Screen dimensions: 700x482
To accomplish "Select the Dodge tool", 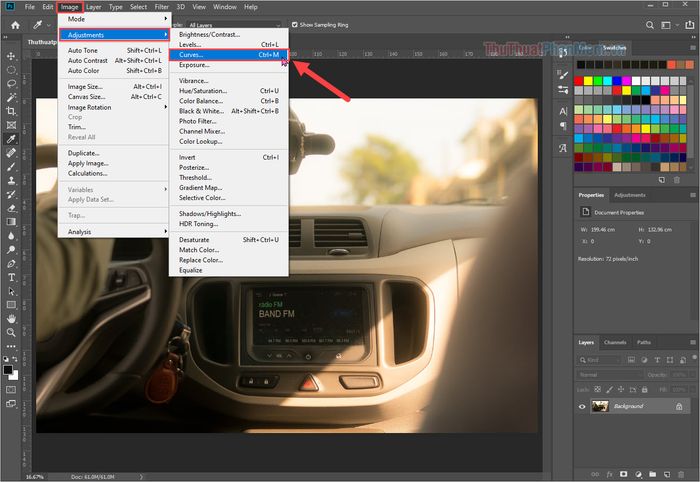I will pyautogui.click(x=11, y=249).
